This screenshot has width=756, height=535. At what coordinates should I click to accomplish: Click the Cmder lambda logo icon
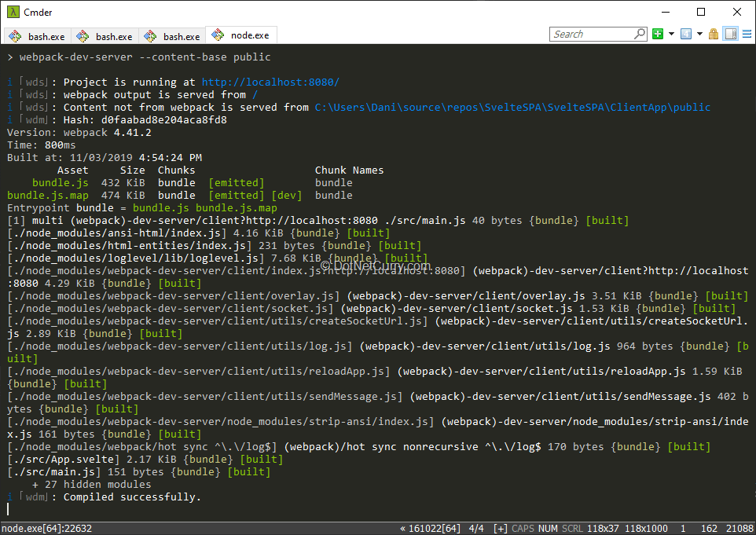(x=13, y=12)
